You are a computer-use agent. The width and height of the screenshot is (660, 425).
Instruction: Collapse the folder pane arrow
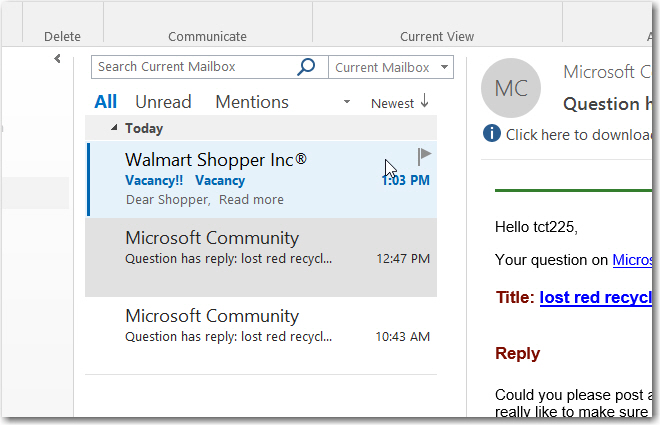click(x=58, y=58)
